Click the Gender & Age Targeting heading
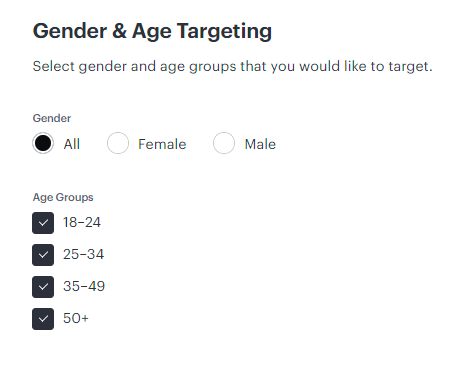The image size is (465, 371). [152, 32]
